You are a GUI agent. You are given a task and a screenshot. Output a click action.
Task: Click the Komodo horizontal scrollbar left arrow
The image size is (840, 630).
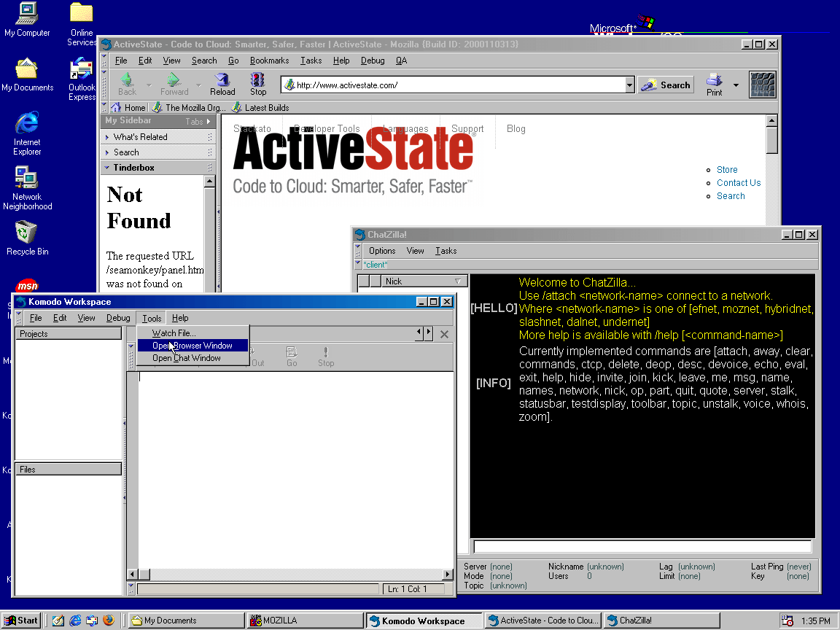[x=133, y=575]
